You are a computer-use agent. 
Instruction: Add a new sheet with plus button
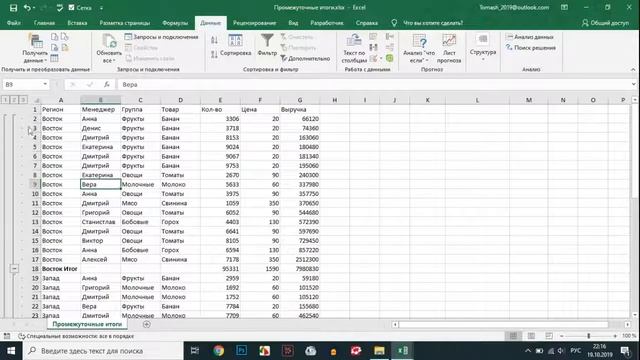click(147, 324)
